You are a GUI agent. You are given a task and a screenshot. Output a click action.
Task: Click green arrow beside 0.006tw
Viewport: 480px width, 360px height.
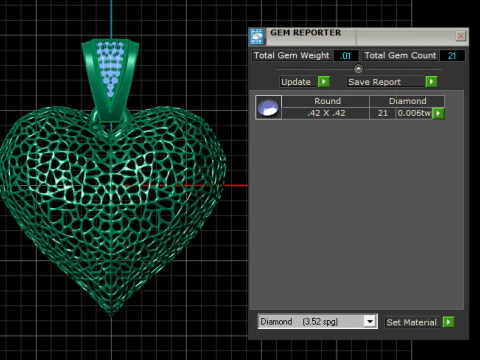tap(438, 113)
